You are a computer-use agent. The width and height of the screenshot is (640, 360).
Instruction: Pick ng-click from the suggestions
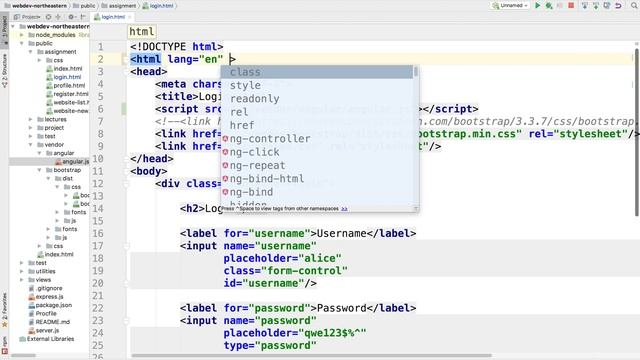(317, 152)
